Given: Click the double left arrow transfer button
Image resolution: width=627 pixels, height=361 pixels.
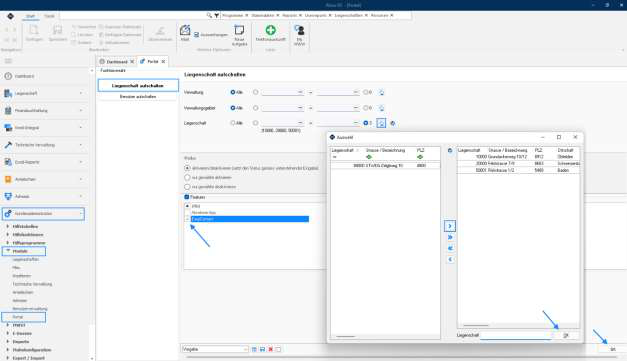Looking at the screenshot, I should click(x=450, y=248).
